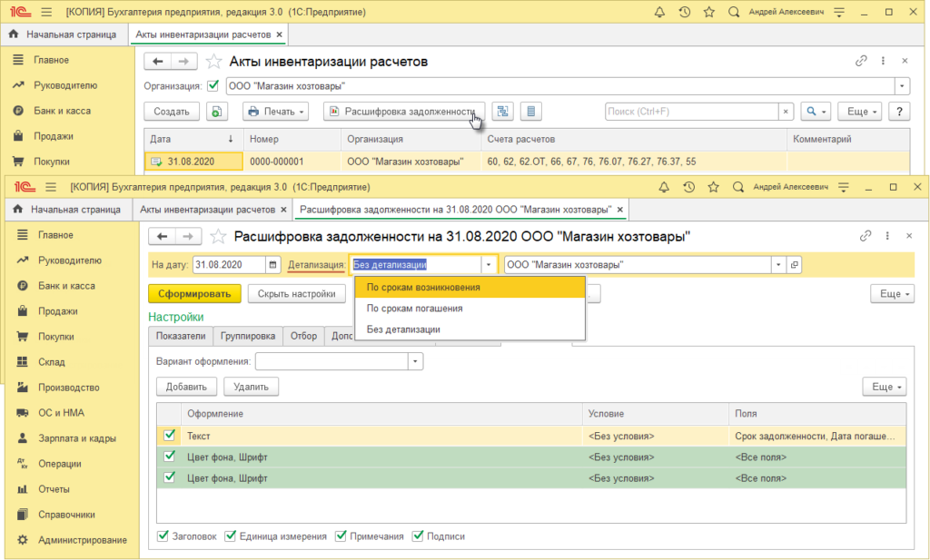Viewport: 930px width, 560px height.
Task: Click the favorites star next to Акты инвентаризации расчетов
Action: (x=213, y=62)
